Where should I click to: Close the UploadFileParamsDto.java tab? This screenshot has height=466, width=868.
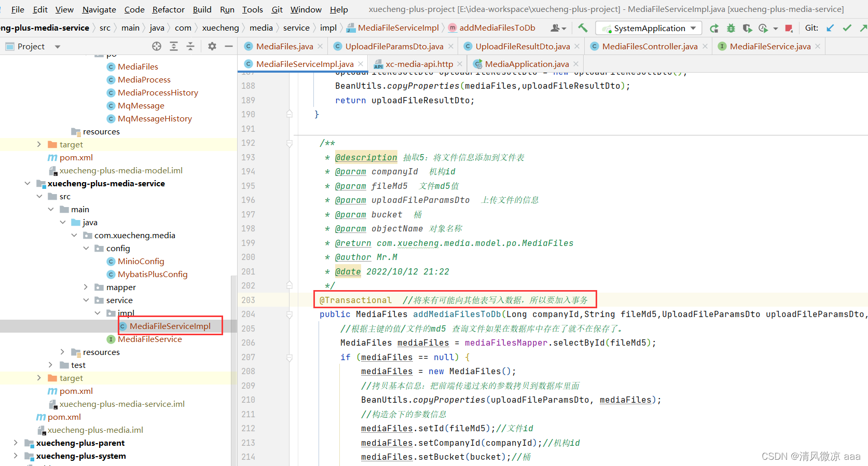pyautogui.click(x=451, y=46)
